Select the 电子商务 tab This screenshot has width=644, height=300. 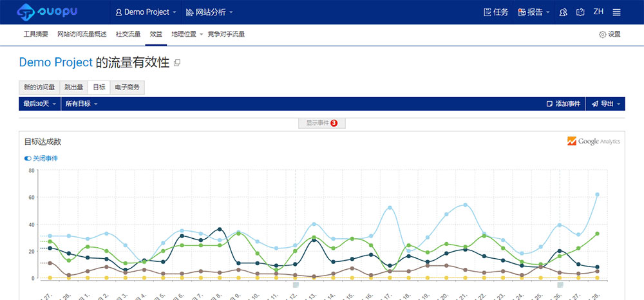pos(127,87)
